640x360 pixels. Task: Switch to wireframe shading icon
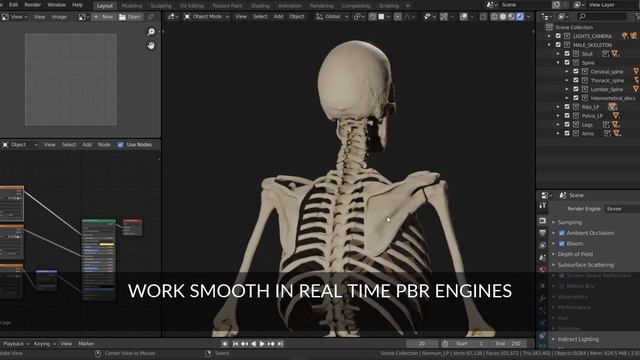[x=494, y=17]
